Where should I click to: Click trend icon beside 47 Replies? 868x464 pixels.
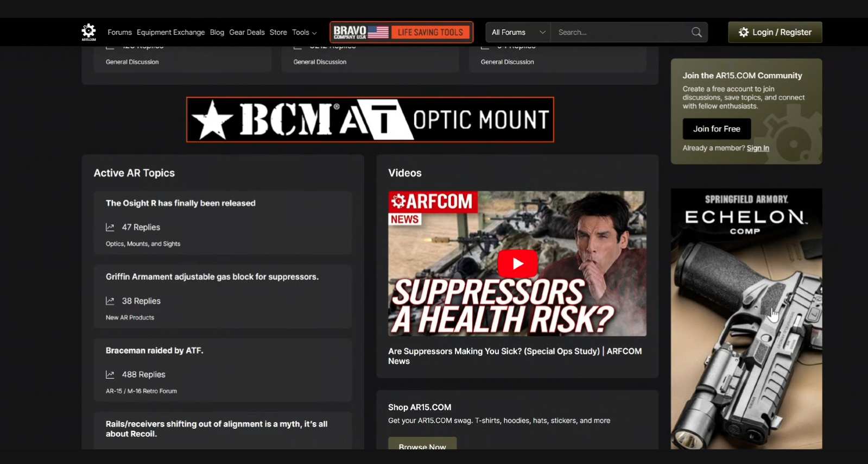(x=110, y=227)
